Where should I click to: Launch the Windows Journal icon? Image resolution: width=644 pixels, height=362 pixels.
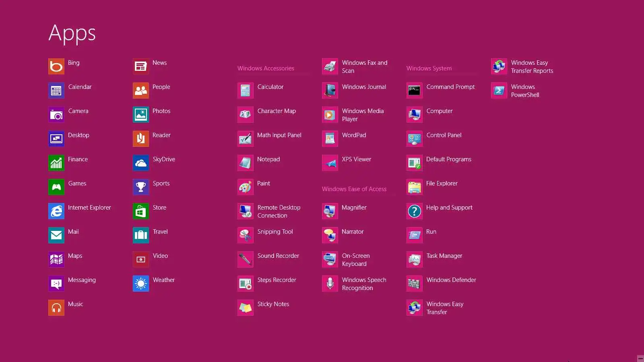330,90
